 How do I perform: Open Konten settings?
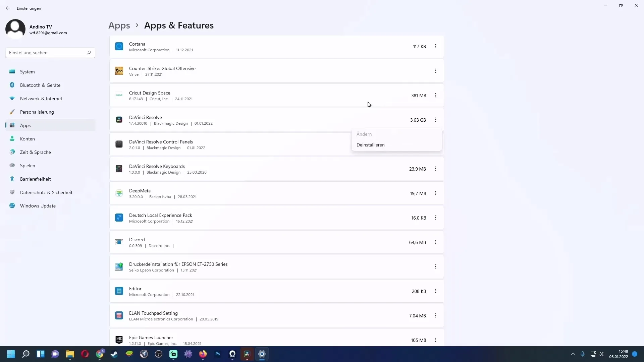click(50, 139)
